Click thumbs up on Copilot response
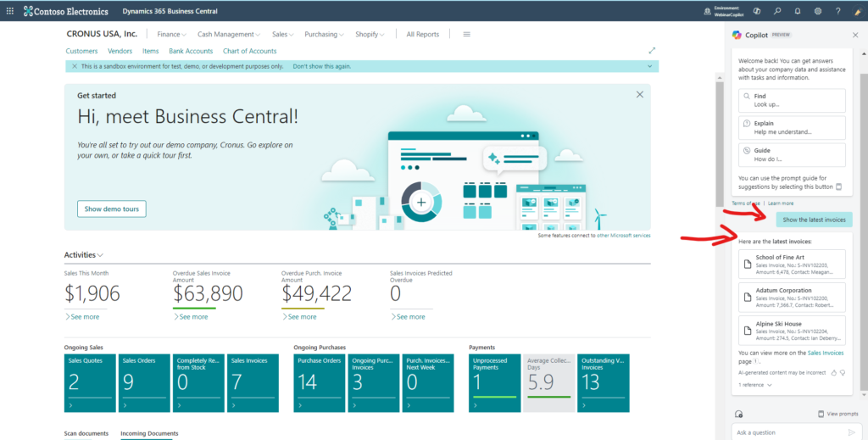The height and width of the screenshot is (440, 868). coord(834,373)
